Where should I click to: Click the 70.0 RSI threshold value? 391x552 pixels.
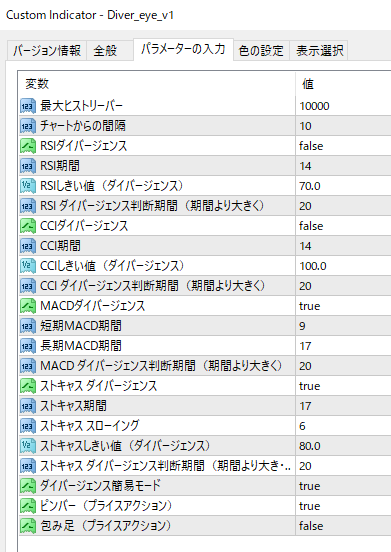coord(310,186)
